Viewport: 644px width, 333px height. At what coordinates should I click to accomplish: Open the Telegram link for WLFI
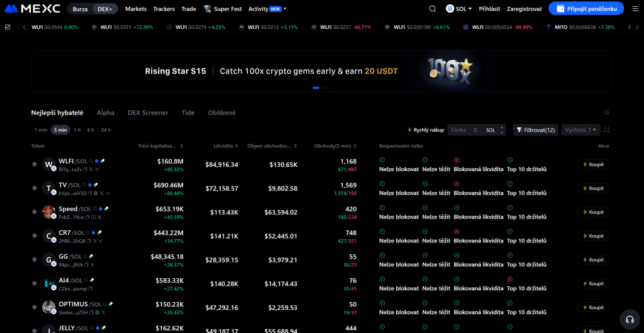click(97, 169)
